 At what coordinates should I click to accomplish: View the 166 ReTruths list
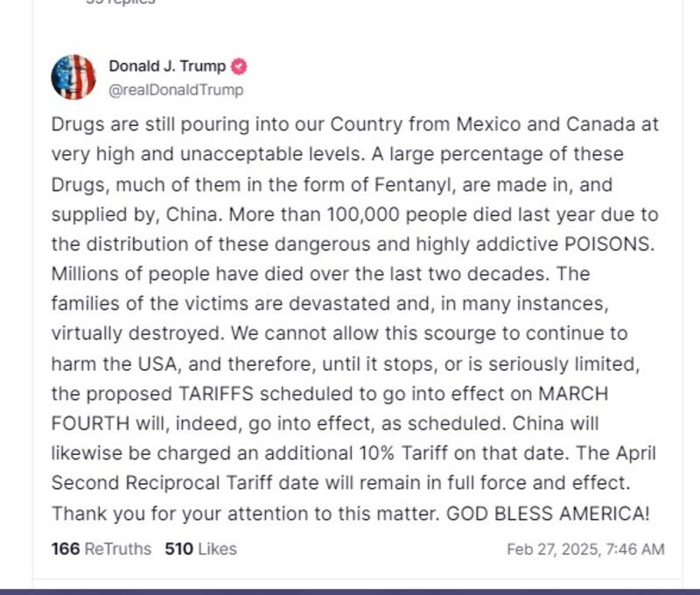point(101,549)
